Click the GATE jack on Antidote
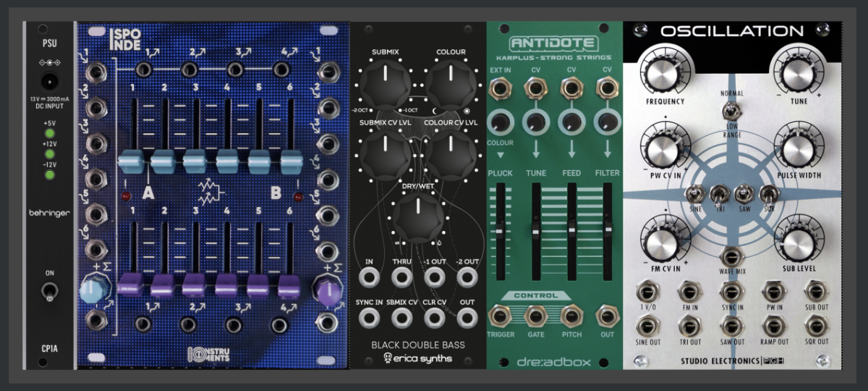868x391 pixels. tap(535, 316)
